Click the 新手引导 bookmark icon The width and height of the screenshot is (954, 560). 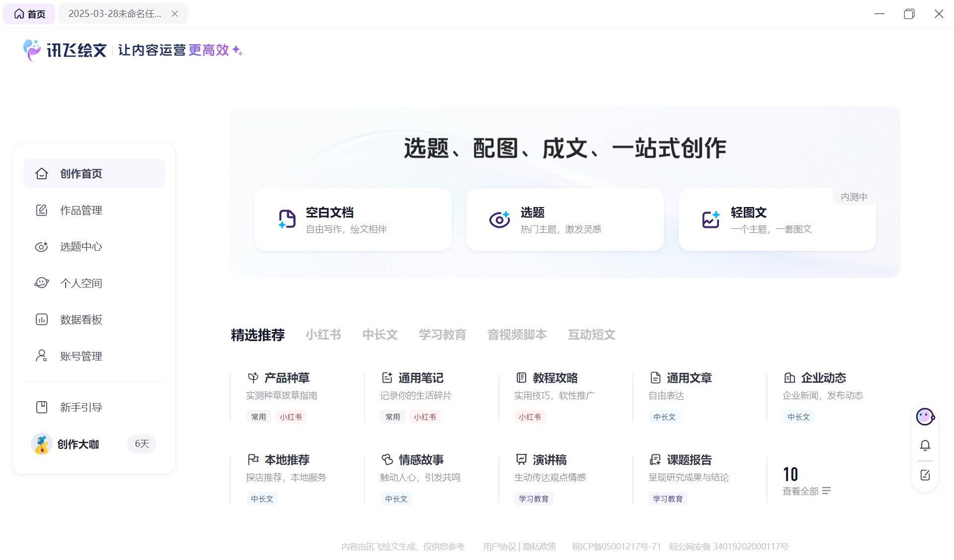42,407
